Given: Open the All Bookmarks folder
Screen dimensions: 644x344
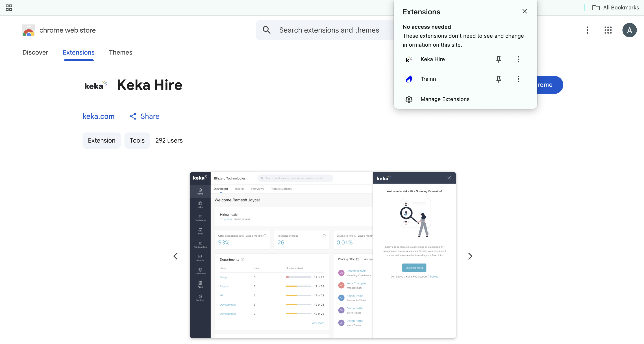Looking at the screenshot, I should [x=616, y=7].
